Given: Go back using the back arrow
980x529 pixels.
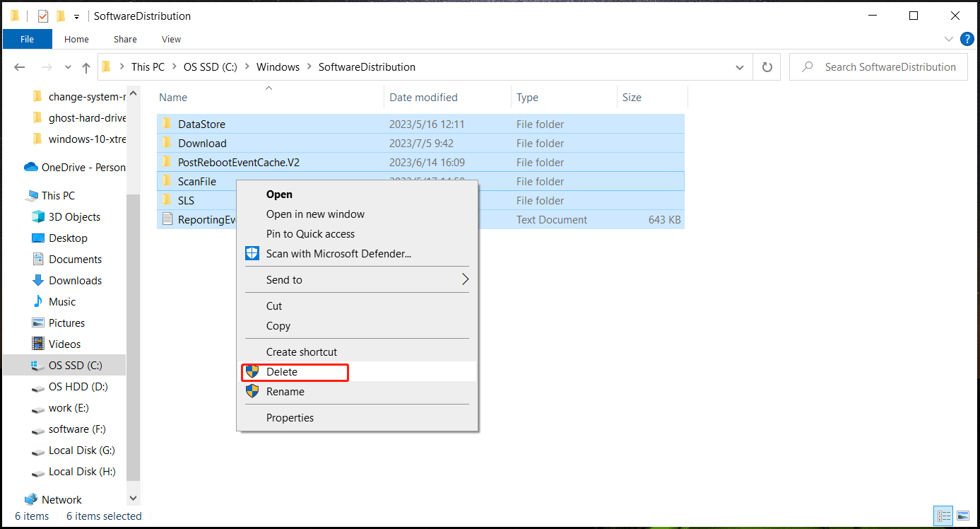Looking at the screenshot, I should [x=19, y=66].
